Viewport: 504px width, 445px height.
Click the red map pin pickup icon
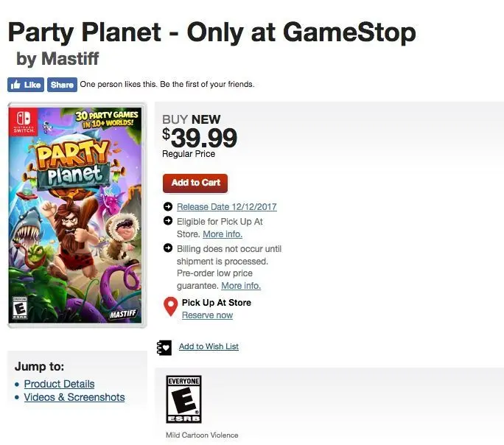[171, 306]
